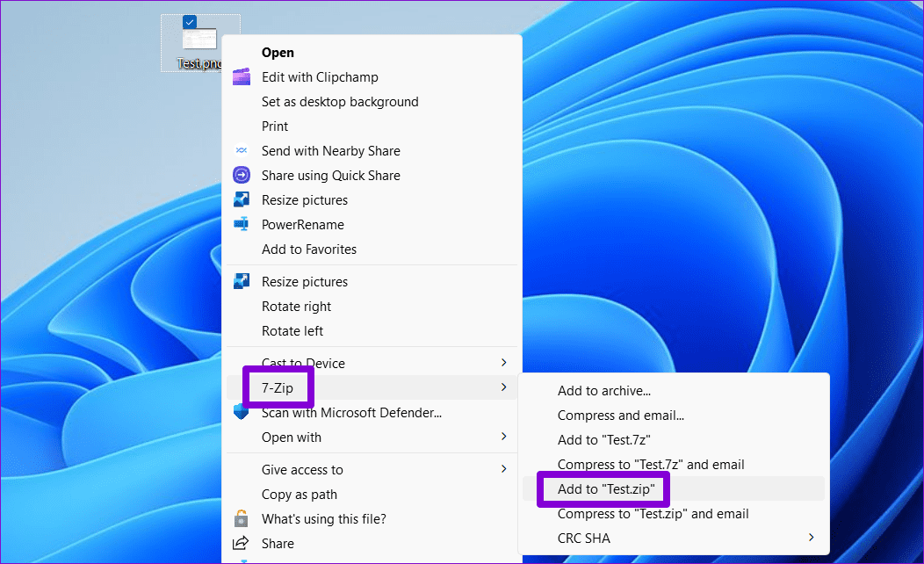Click Rotate right
The width and height of the screenshot is (924, 564).
[296, 306]
